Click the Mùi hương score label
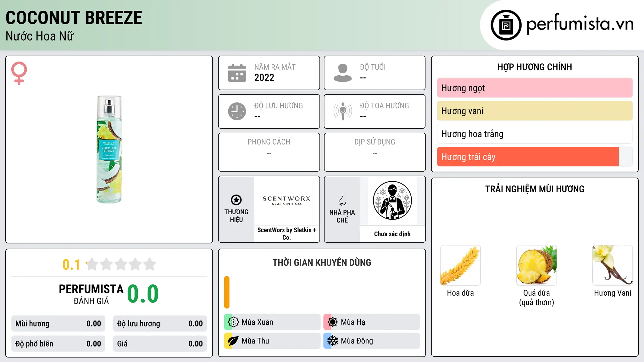This screenshot has height=362, width=644. point(32,324)
